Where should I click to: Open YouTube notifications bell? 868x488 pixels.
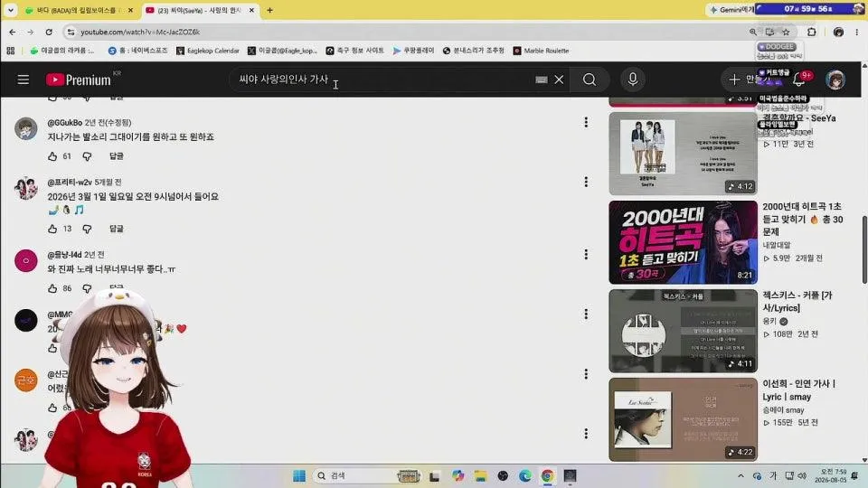coord(798,80)
